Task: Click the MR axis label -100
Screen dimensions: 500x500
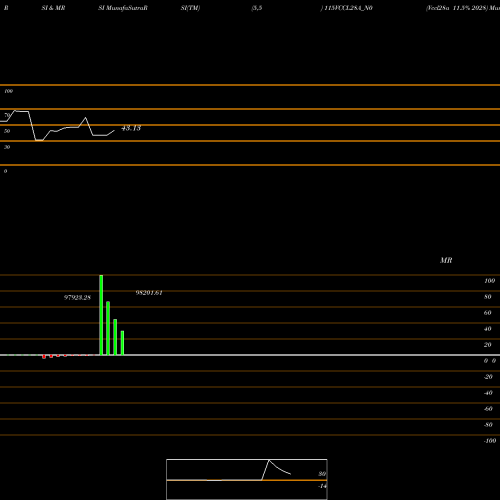Action: [490, 441]
